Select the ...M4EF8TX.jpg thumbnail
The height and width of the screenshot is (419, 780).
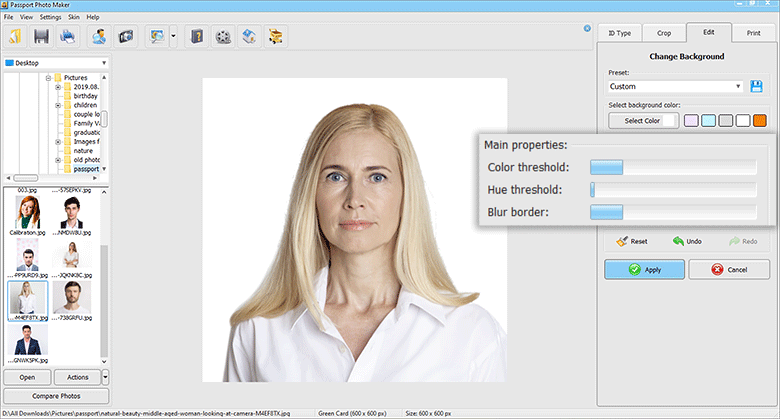click(27, 301)
